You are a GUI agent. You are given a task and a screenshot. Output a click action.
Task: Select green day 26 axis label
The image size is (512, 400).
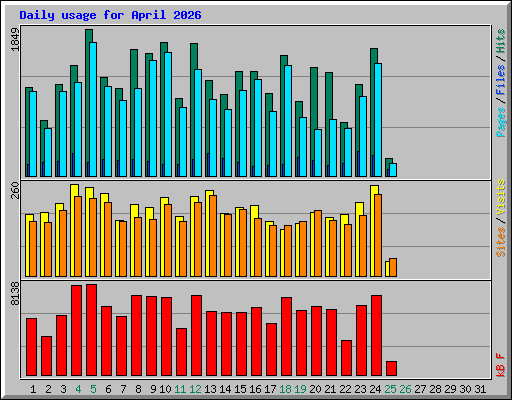[405, 389]
